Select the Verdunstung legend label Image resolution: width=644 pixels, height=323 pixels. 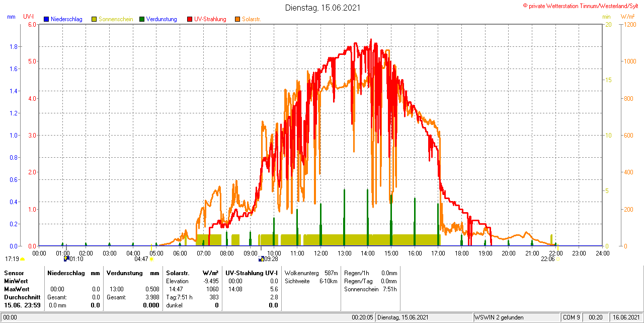point(162,19)
